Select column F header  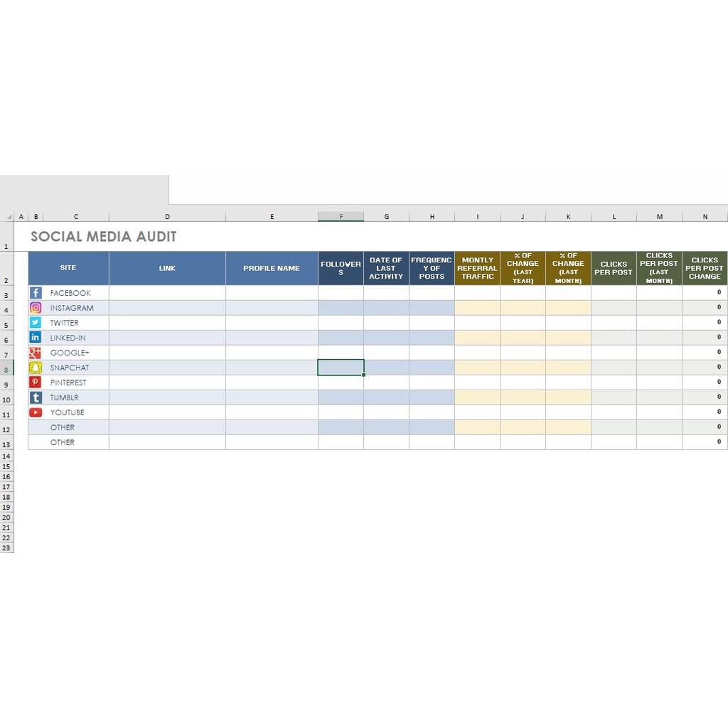tap(341, 217)
